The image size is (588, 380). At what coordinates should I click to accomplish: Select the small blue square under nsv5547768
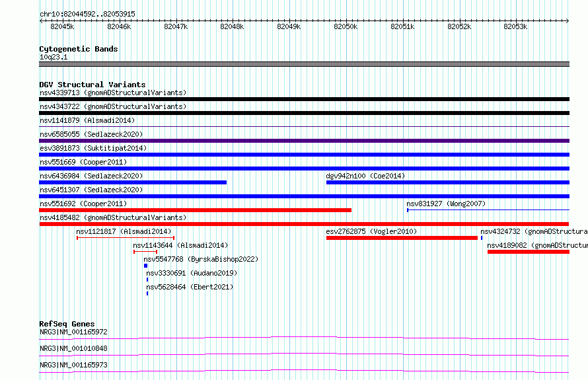click(x=145, y=266)
